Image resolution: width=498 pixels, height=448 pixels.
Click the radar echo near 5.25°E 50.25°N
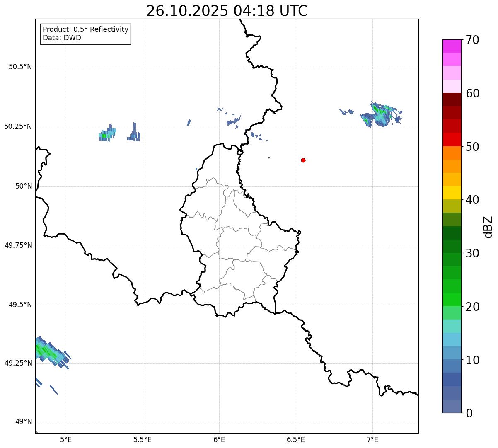[x=107, y=134]
